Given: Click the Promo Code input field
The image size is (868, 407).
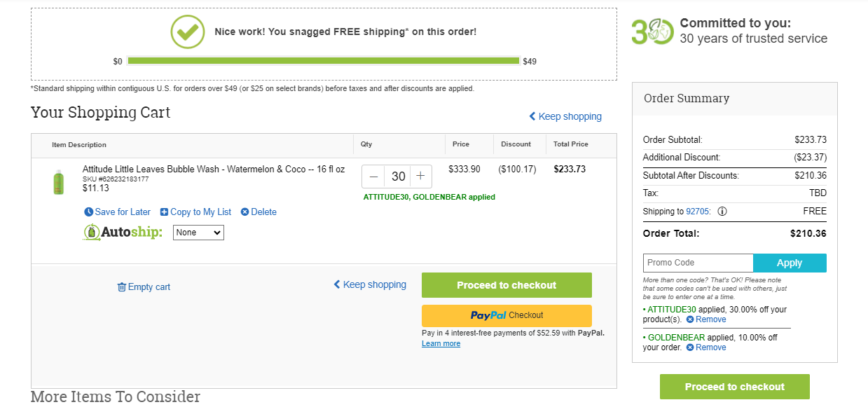Looking at the screenshot, I should pos(698,263).
